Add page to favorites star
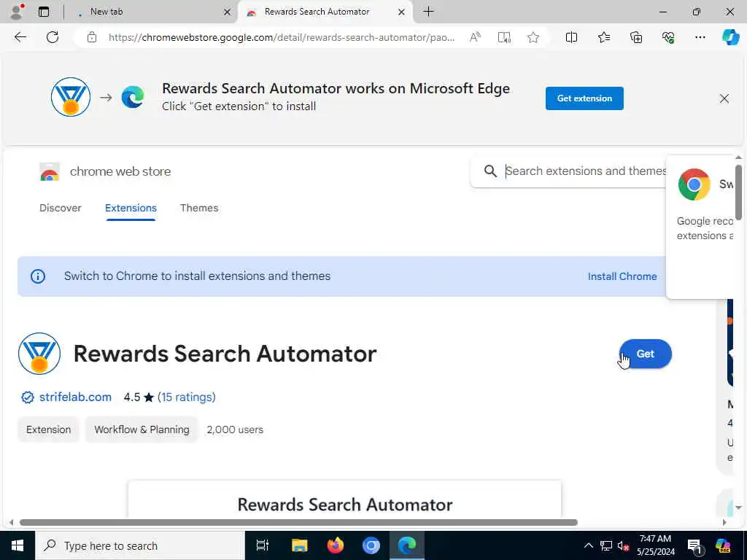 click(533, 37)
